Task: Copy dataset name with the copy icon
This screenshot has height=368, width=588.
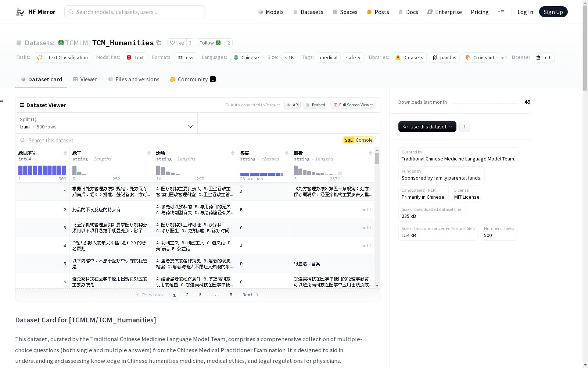Action: click(x=159, y=43)
